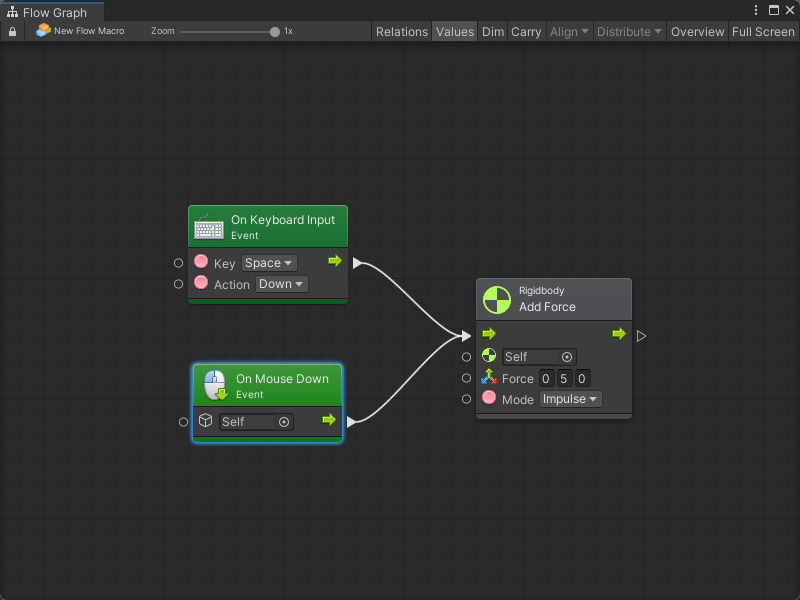Click the Rigidbody icon in Add Force header
This screenshot has width=800, height=600.
point(497,299)
